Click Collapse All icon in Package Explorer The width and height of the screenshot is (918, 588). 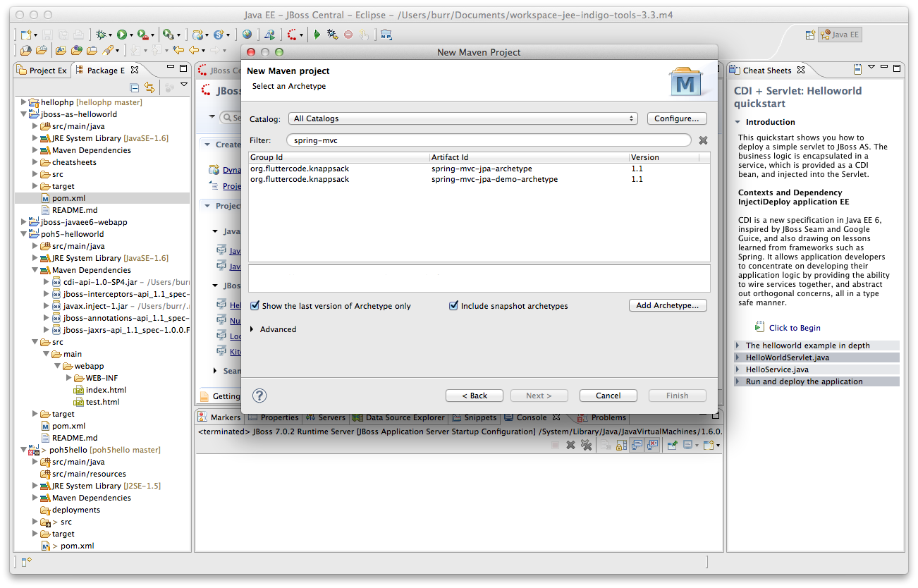(x=135, y=87)
